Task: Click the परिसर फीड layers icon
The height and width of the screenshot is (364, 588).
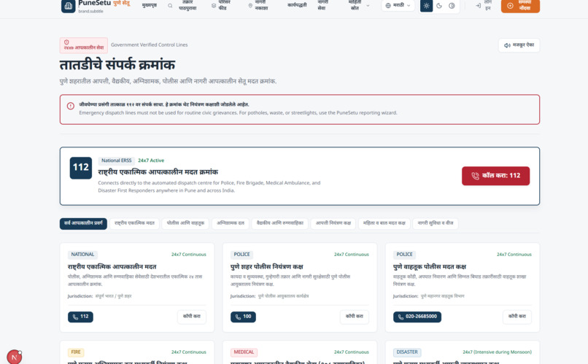Action: (214, 6)
